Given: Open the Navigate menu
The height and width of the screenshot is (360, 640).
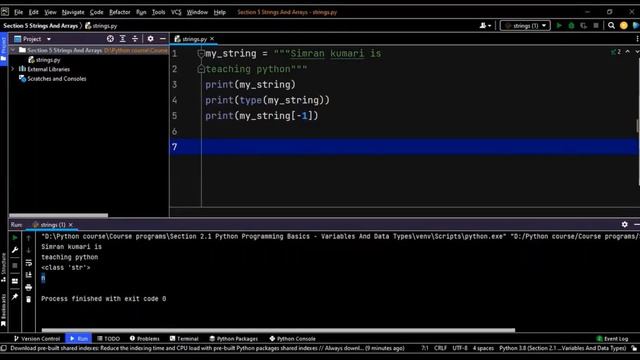Looking at the screenshot, I should (x=73, y=12).
